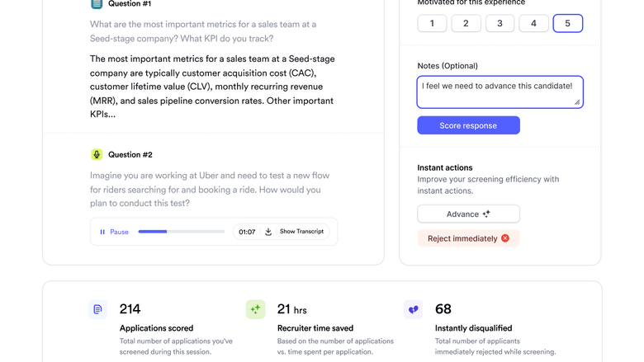Choose rating 4 for motivation

click(x=533, y=23)
